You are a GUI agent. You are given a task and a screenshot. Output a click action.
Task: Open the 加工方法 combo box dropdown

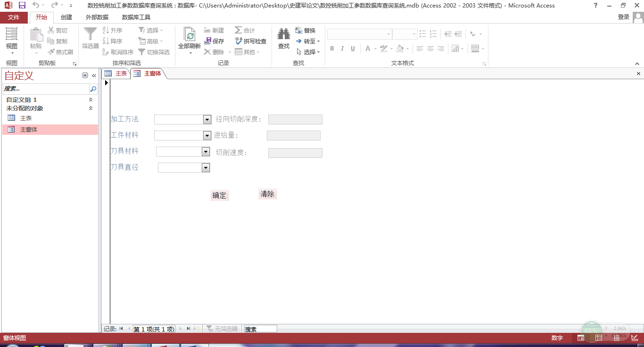coord(206,120)
